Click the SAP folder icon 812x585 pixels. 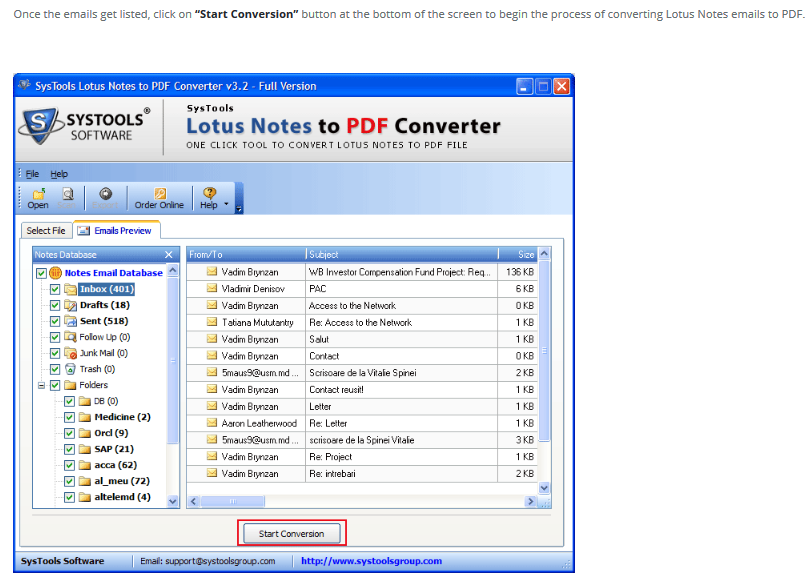tap(85, 449)
